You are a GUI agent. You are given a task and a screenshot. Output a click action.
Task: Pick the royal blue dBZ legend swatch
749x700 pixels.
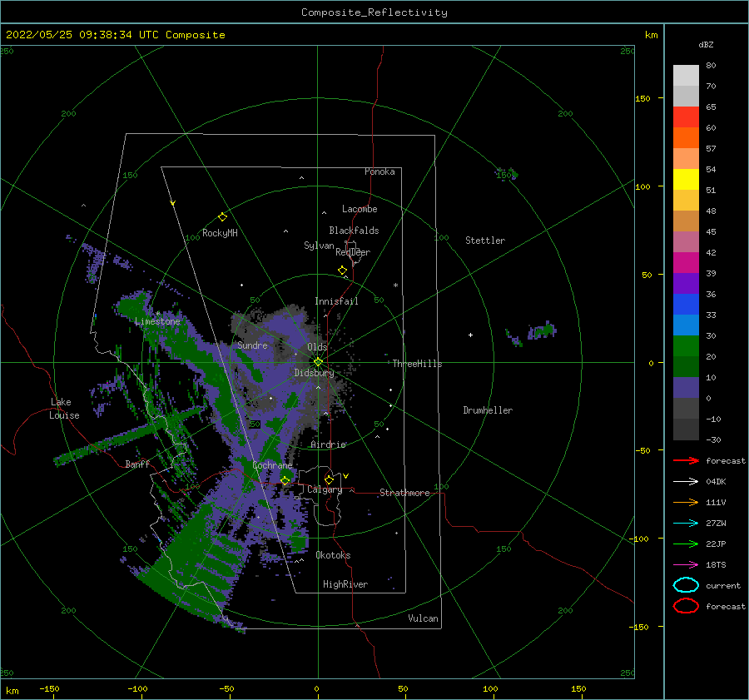pyautogui.click(x=686, y=304)
